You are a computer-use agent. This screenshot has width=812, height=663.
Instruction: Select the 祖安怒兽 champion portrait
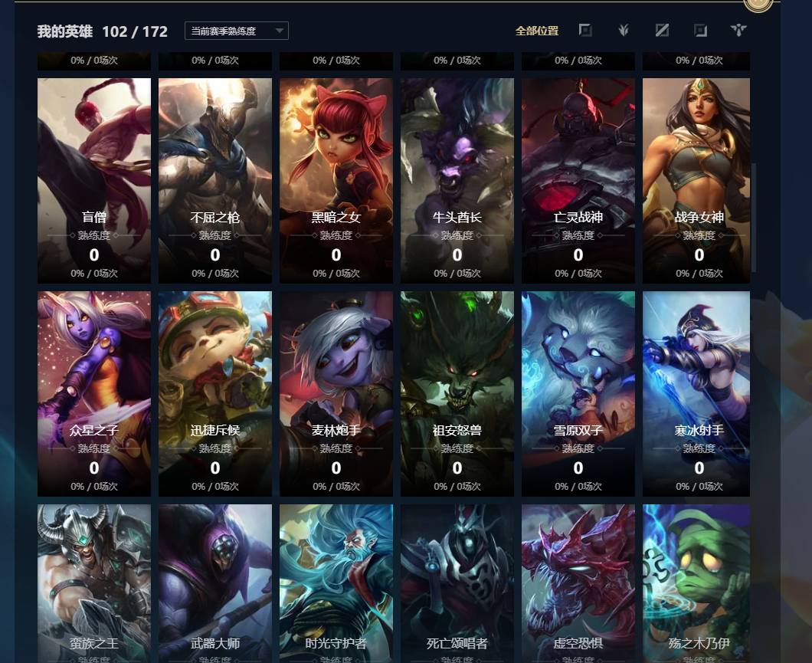pos(457,394)
